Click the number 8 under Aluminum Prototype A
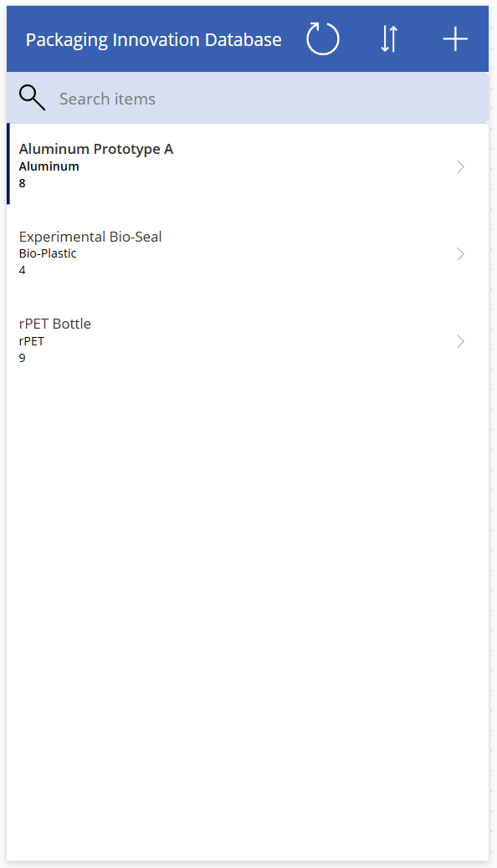Image resolution: width=497 pixels, height=868 pixels. pos(23,183)
